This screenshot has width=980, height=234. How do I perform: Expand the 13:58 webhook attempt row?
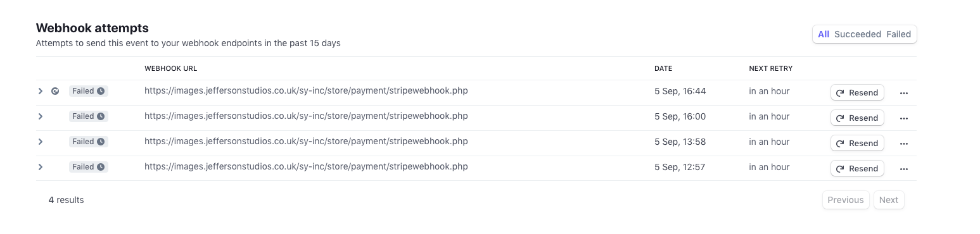pos(40,142)
